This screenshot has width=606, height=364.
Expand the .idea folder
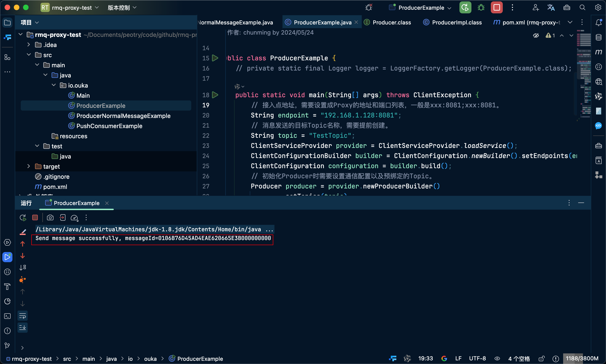pyautogui.click(x=29, y=45)
